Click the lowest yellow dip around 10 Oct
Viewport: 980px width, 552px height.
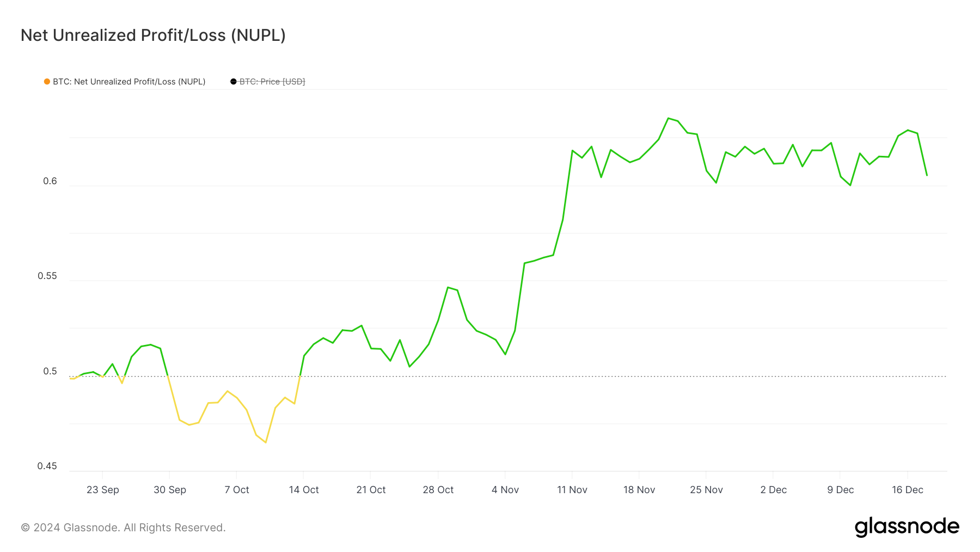pos(265,442)
